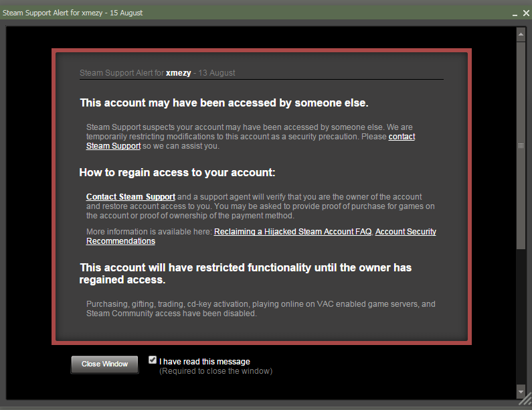Follow the bold 'Contact Steam Support' link
The height and width of the screenshot is (410, 532).
pos(130,197)
